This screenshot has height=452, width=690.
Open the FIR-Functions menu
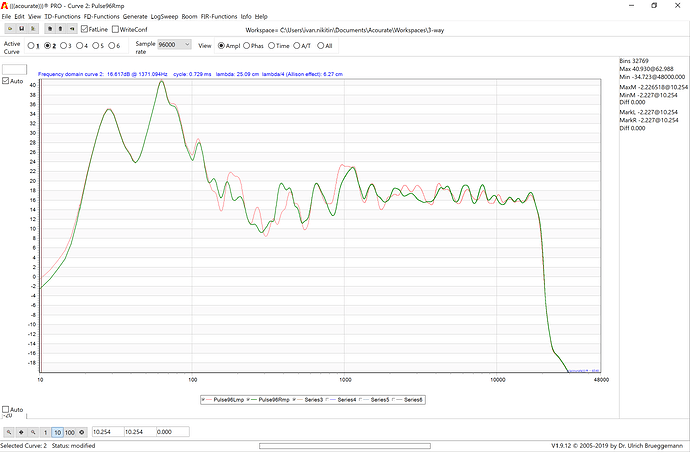(x=219, y=16)
